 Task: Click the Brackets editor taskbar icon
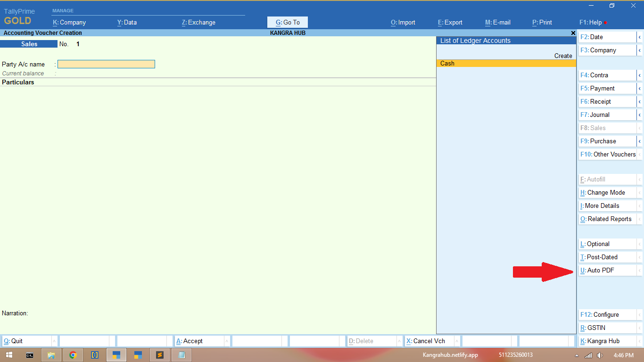(x=95, y=355)
